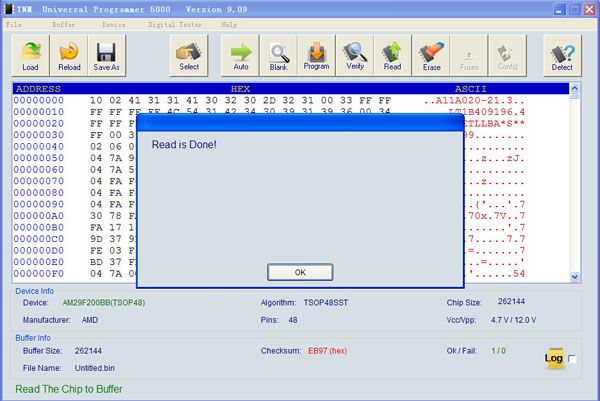Click the hex view scroll up arrow
This screenshot has height=401, width=600.
click(574, 89)
